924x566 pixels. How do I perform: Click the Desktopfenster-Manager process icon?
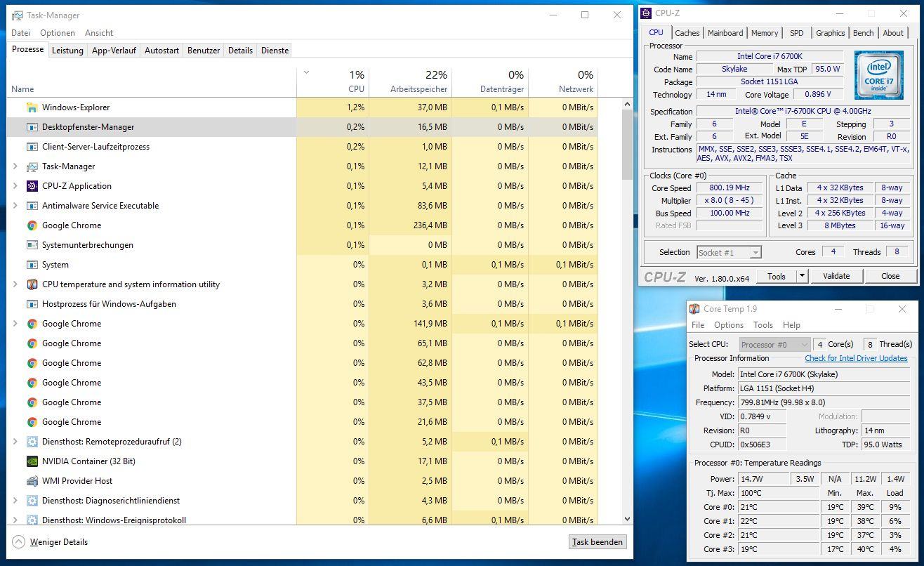pos(32,127)
